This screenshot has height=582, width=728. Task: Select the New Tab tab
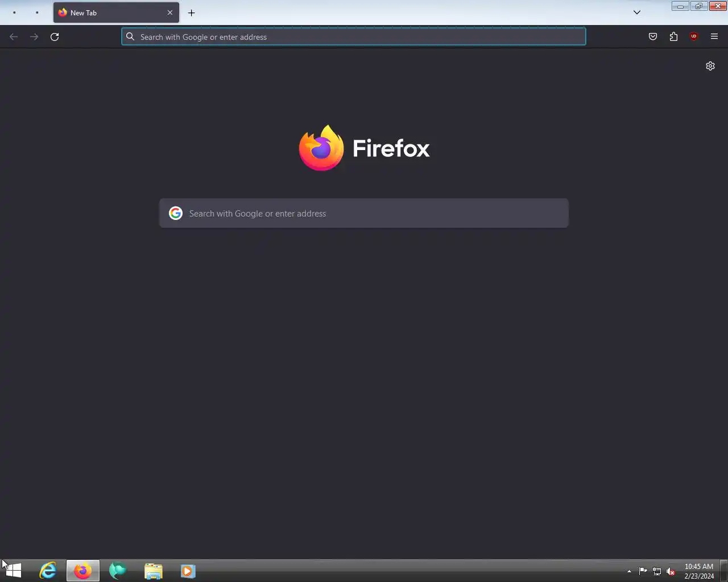click(116, 13)
